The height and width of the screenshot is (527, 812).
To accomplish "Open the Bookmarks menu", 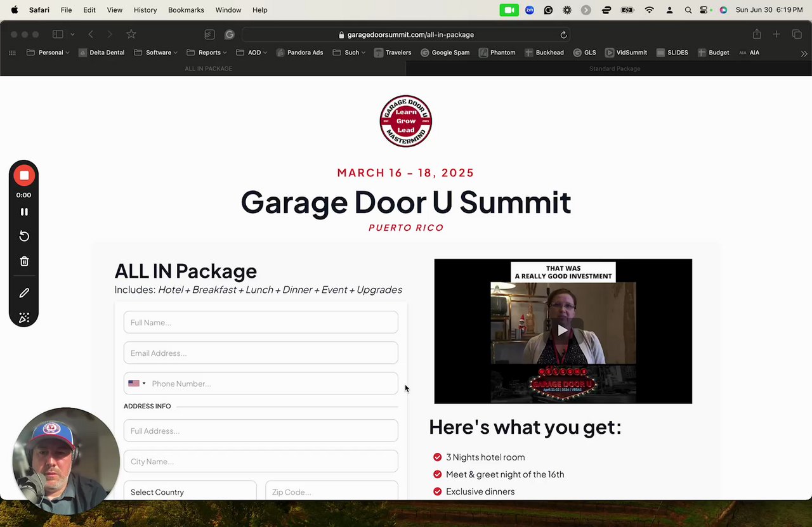I will [x=186, y=10].
